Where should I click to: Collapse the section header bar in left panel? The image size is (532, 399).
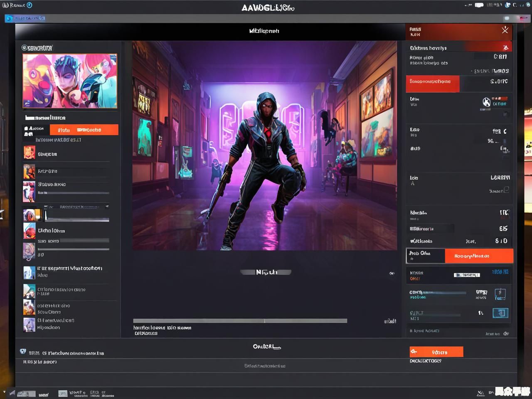pyautogui.click(x=45, y=118)
